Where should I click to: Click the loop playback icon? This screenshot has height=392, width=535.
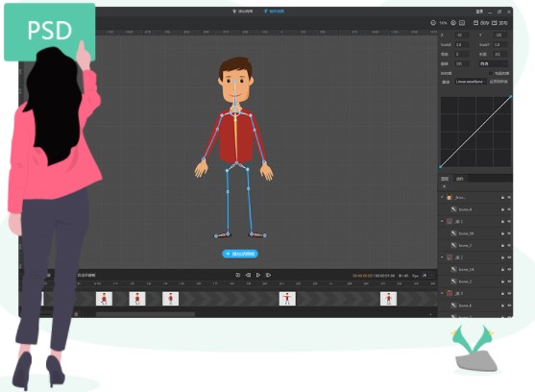tap(238, 275)
